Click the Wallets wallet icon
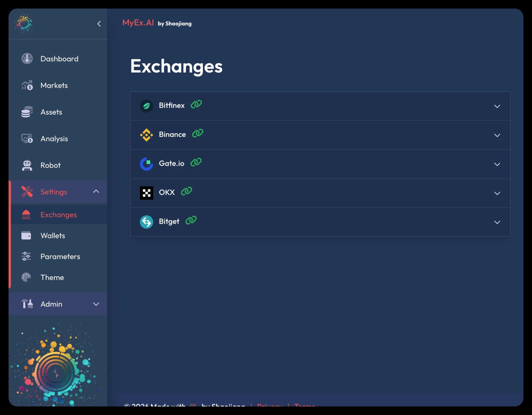The image size is (532, 415). pos(26,235)
